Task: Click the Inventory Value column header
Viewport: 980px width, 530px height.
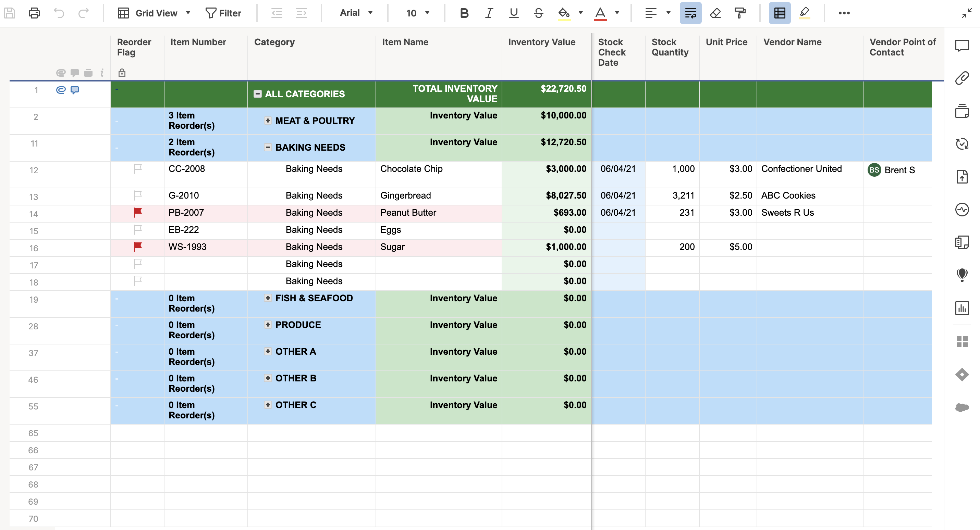Action: pos(541,42)
